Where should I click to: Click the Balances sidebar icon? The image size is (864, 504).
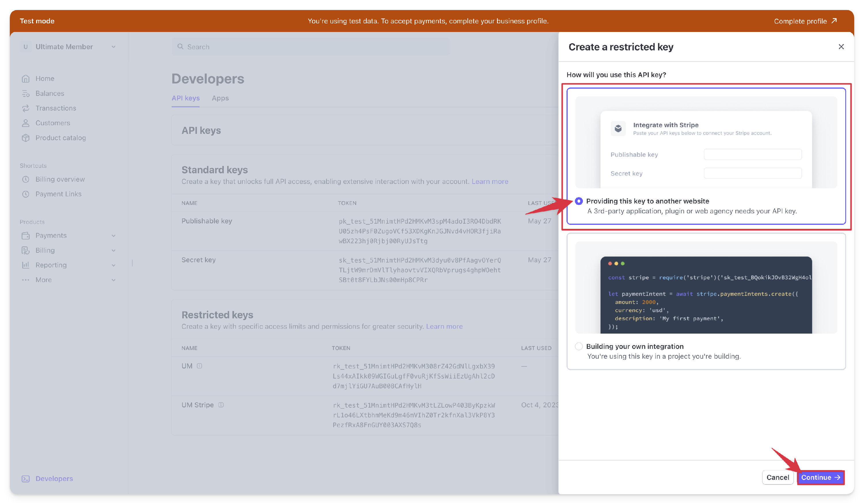(26, 94)
